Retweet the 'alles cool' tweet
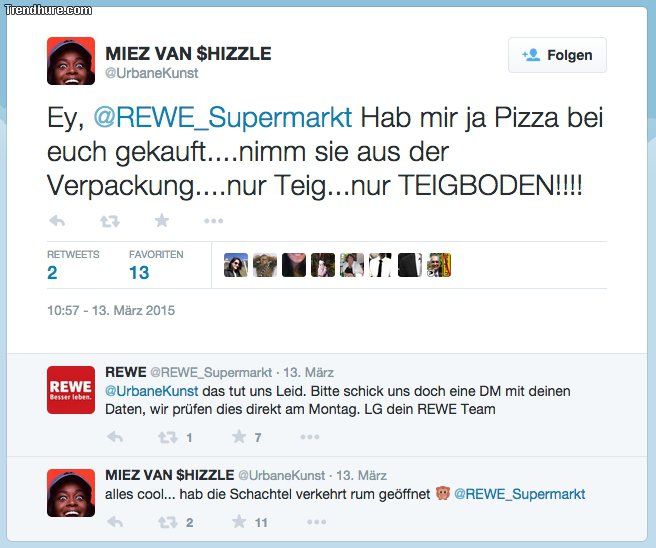This screenshot has width=656, height=548. [167, 522]
